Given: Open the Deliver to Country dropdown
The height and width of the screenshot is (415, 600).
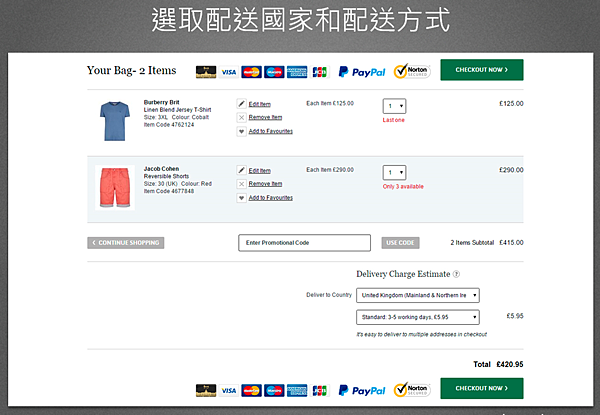Looking at the screenshot, I should click(x=418, y=295).
